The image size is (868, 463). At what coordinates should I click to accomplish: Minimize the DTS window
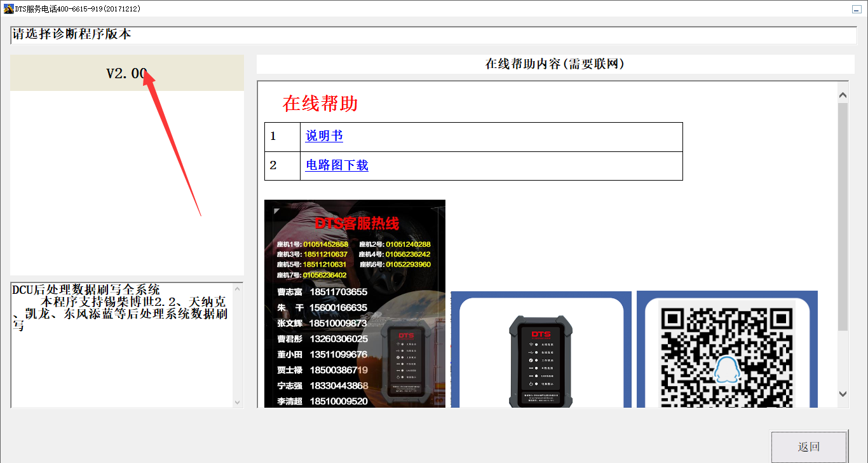856,9
